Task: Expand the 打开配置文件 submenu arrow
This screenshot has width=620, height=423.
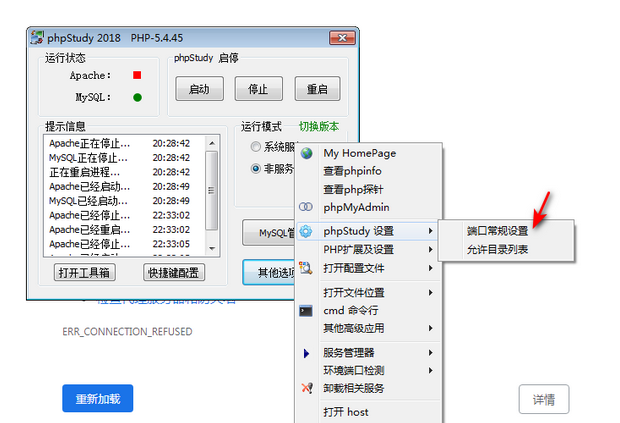Action: tap(431, 268)
